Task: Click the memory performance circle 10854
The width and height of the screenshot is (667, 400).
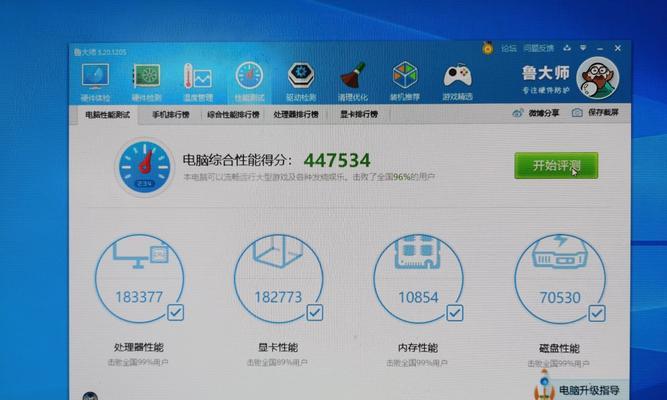Action: [x=418, y=279]
